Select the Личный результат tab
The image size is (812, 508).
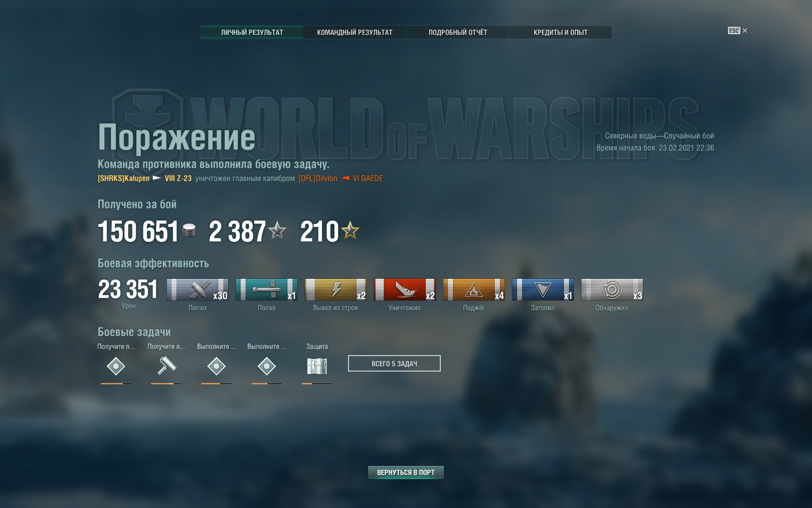pos(252,32)
